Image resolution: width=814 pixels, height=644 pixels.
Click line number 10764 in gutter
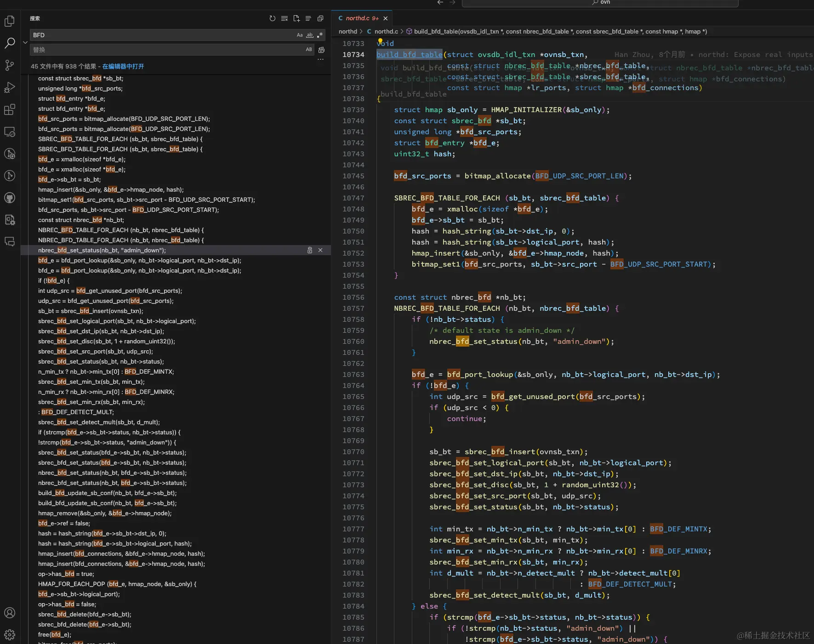pos(353,386)
